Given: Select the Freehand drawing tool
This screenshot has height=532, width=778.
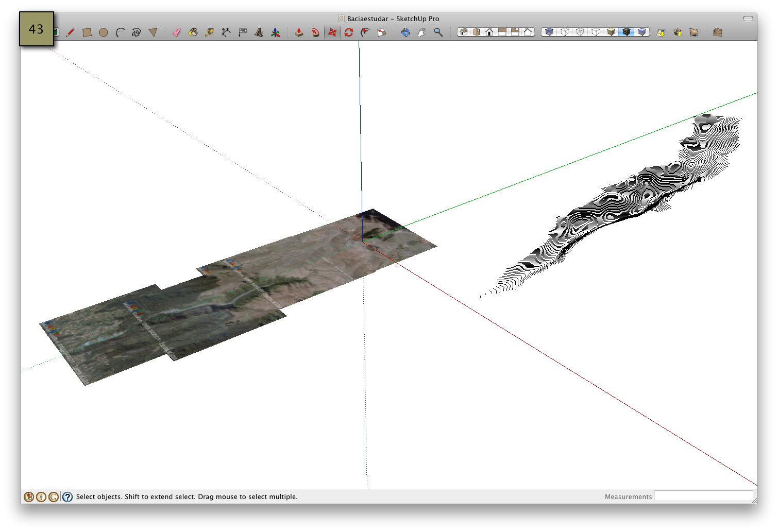Looking at the screenshot, I should (x=137, y=32).
